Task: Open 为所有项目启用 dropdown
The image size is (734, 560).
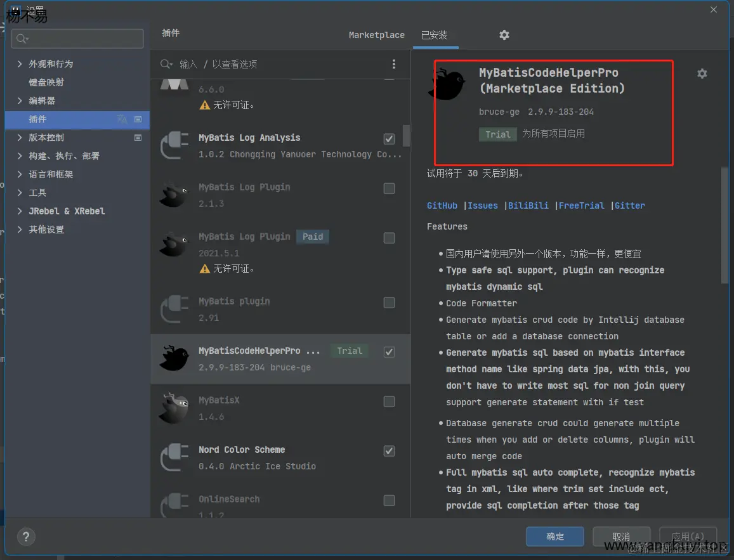Action: 553,134
